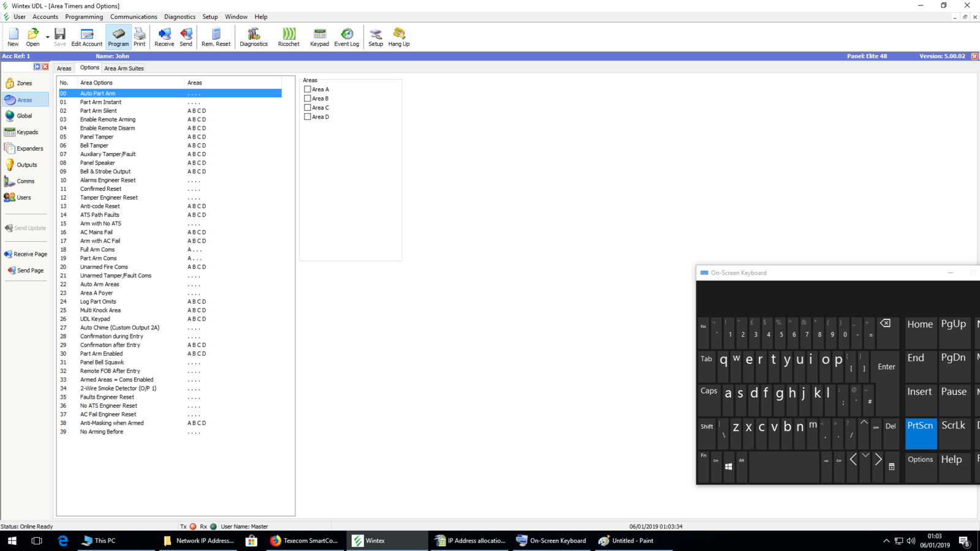
Task: Open Users in the left sidebar
Action: (x=25, y=198)
